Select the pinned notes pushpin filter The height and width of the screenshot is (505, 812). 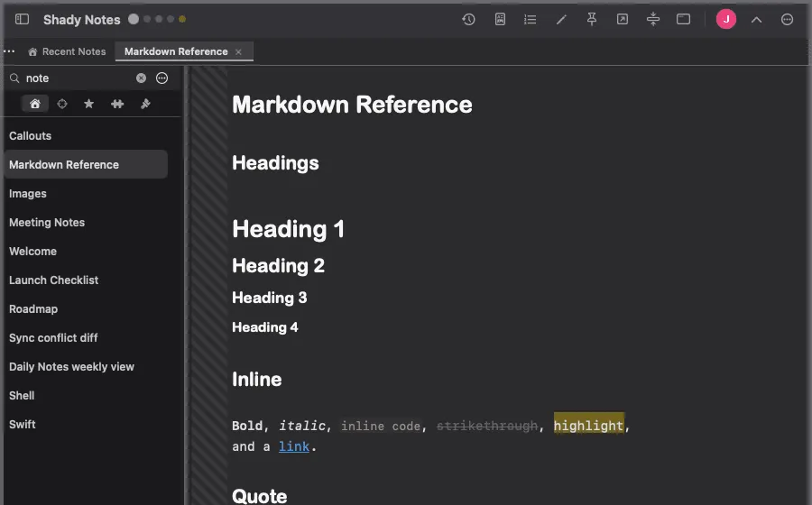[145, 104]
